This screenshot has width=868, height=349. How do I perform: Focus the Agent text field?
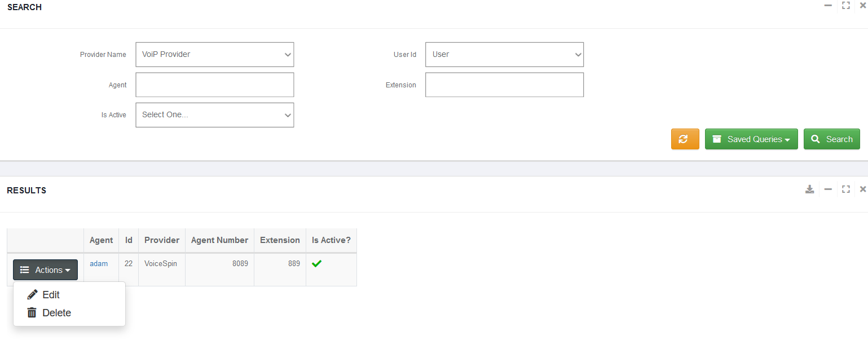coord(214,85)
